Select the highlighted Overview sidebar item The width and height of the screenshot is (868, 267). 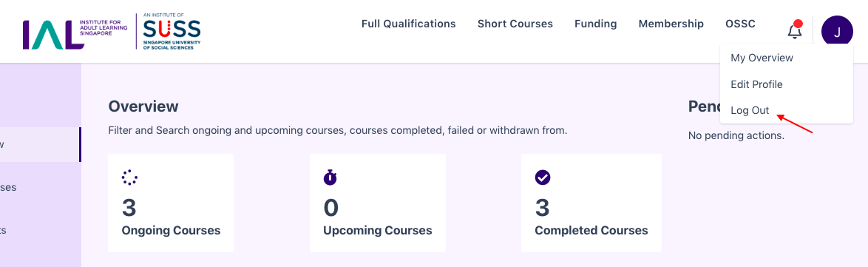coord(41,144)
